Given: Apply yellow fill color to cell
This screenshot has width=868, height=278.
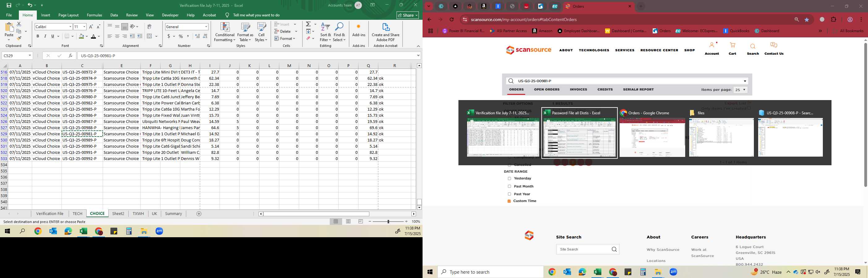Looking at the screenshot, I should point(81,36).
